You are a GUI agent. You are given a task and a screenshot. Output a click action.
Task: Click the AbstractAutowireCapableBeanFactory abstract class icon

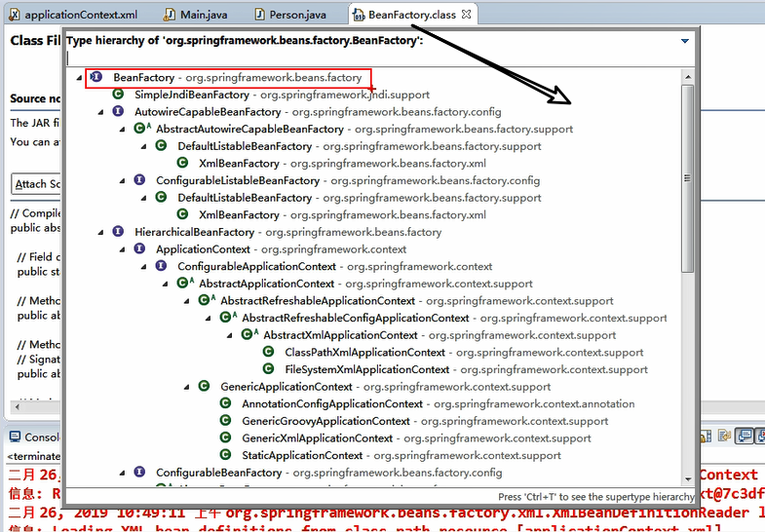pyautogui.click(x=142, y=129)
